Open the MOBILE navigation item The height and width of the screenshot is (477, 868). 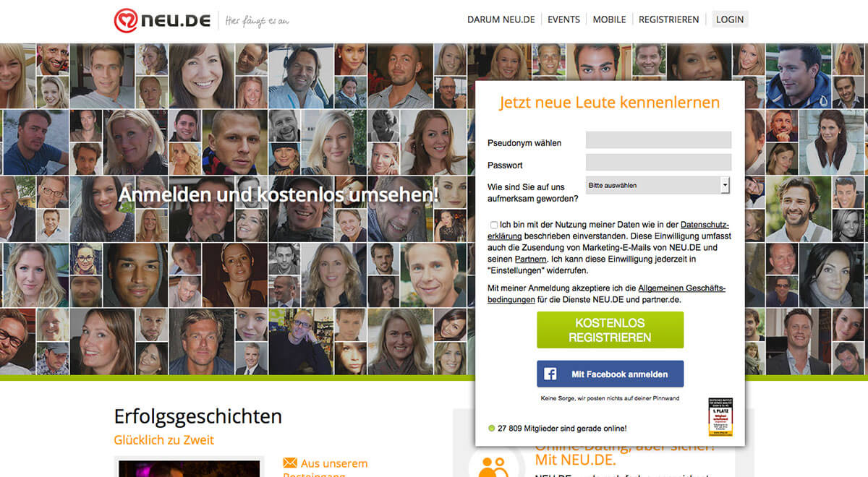pyautogui.click(x=610, y=20)
